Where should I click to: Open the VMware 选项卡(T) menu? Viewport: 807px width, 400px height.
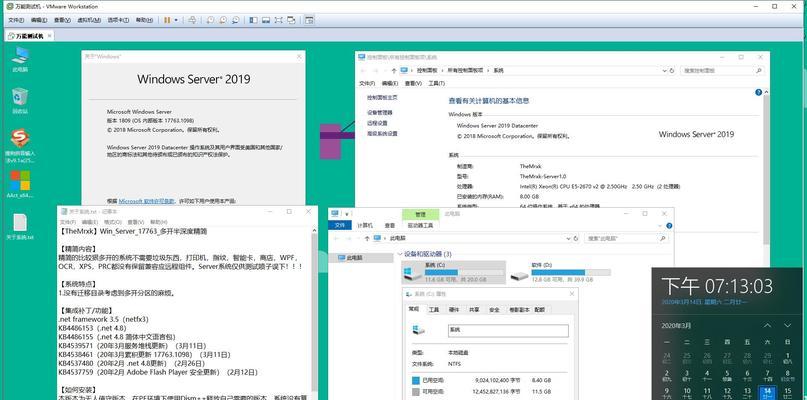coord(118,20)
